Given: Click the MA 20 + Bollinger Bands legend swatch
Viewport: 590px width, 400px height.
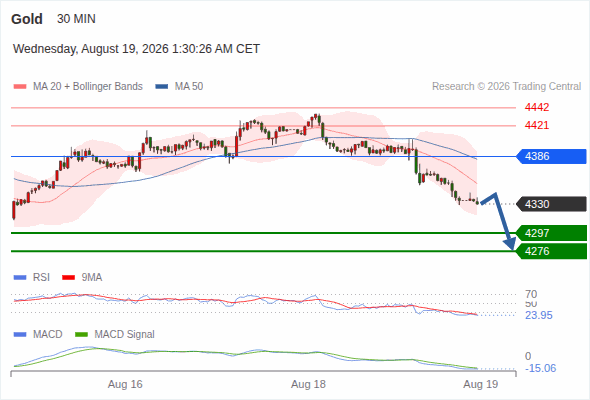Looking at the screenshot, I should click(x=20, y=87).
